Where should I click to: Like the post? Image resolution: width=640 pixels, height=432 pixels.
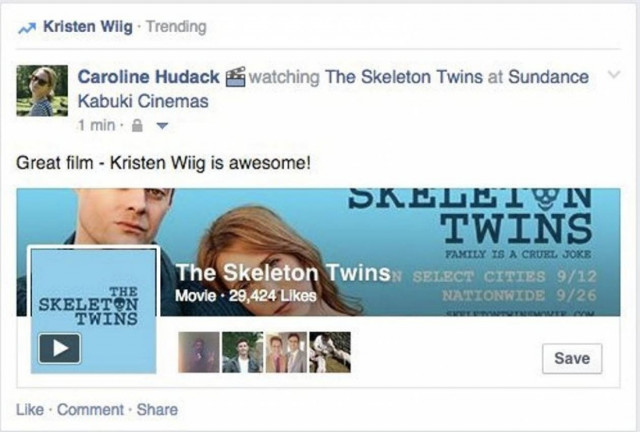[x=30, y=410]
